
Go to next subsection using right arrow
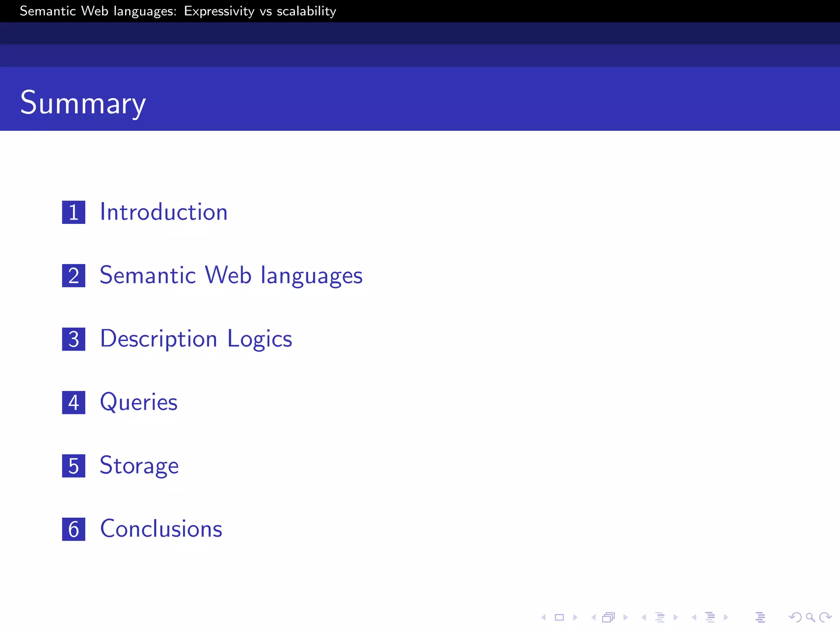coord(676,617)
